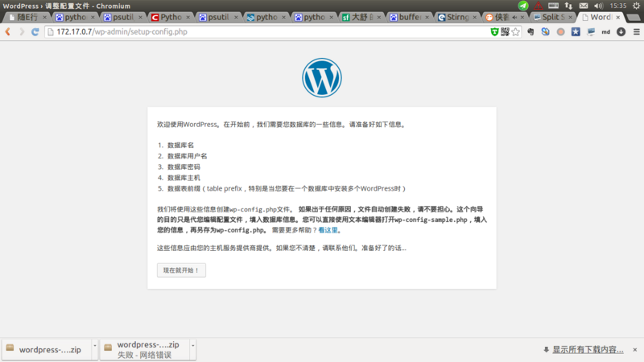Click the 数据表前缀 table prefix item
This screenshot has height=362, width=644.
[287, 189]
